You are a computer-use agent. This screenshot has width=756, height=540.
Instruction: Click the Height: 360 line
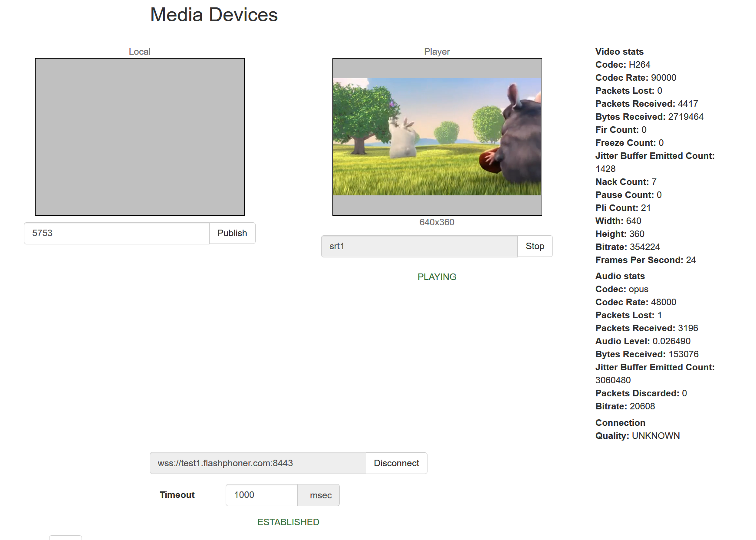tap(620, 234)
